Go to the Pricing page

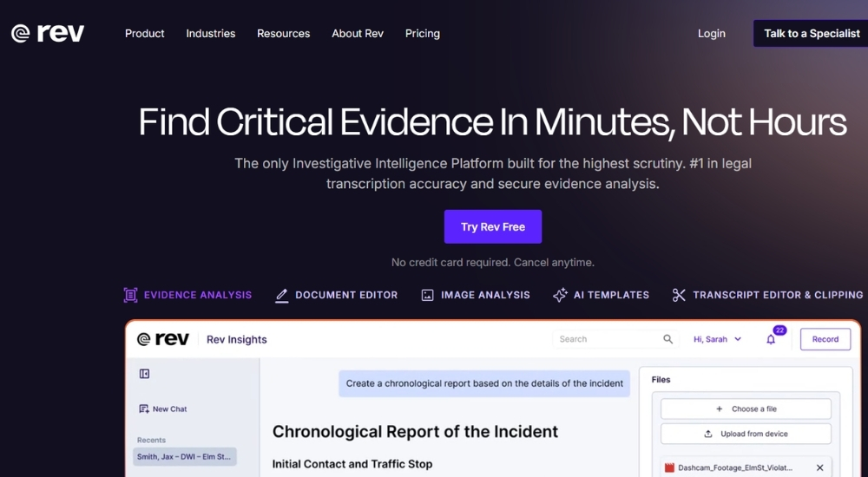[x=423, y=33]
